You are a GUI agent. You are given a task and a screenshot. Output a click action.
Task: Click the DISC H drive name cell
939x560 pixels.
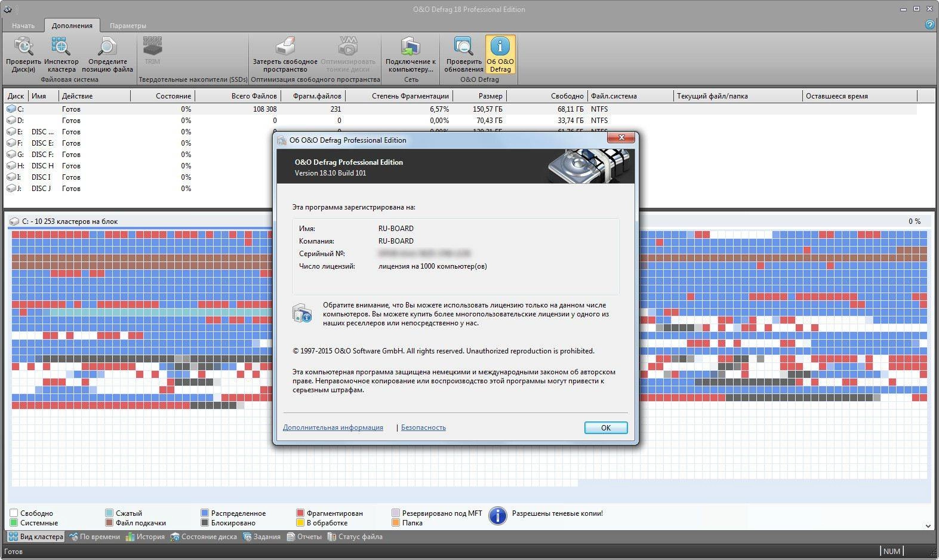click(42, 166)
